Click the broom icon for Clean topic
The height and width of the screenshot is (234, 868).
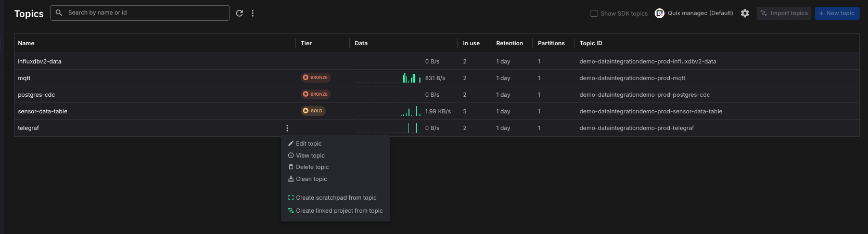pos(291,179)
